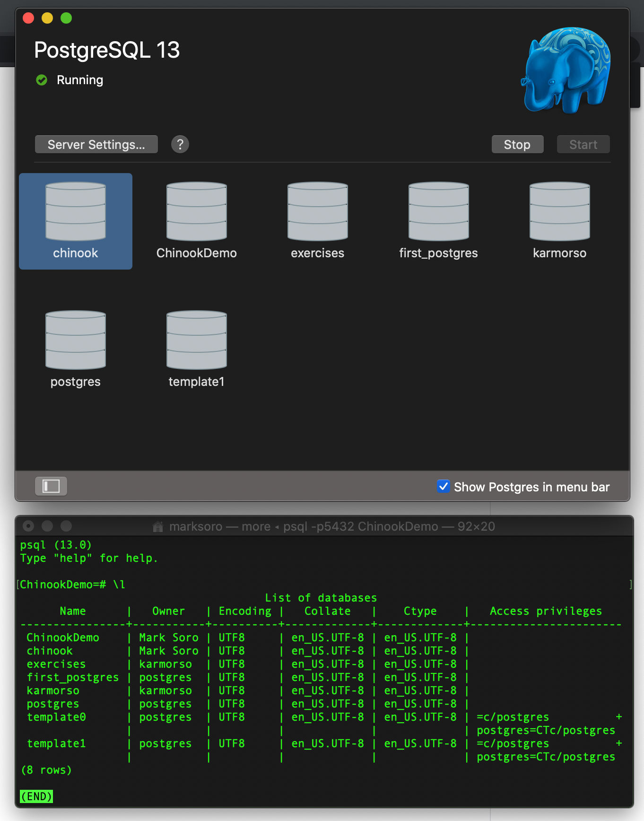Click the Running status label text

(80, 80)
